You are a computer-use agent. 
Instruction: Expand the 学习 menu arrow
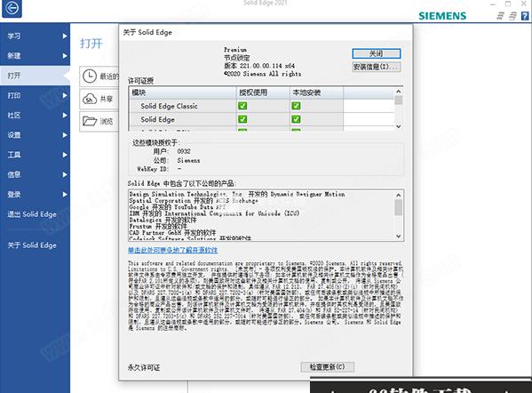tap(65, 36)
